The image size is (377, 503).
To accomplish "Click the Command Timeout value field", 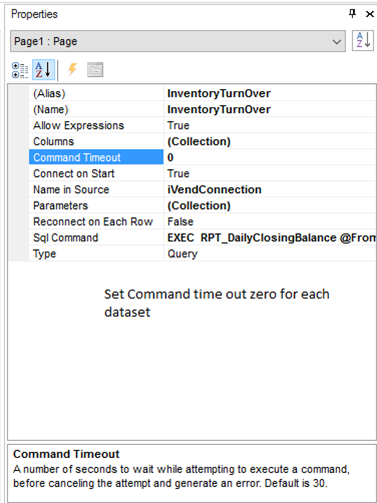I will coord(270,157).
